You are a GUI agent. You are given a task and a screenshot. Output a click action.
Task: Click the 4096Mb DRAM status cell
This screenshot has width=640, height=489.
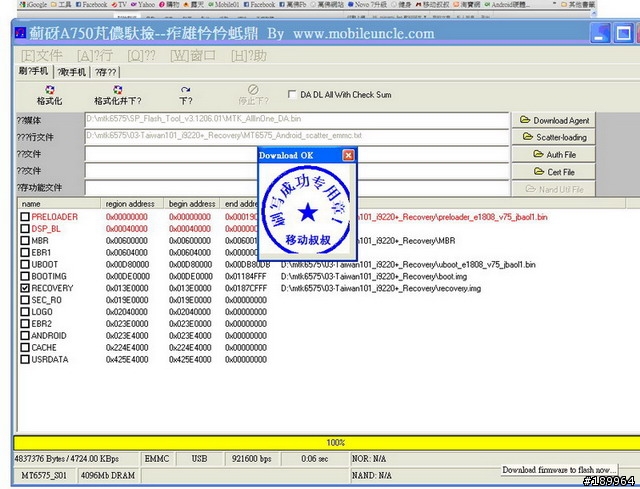point(108,475)
